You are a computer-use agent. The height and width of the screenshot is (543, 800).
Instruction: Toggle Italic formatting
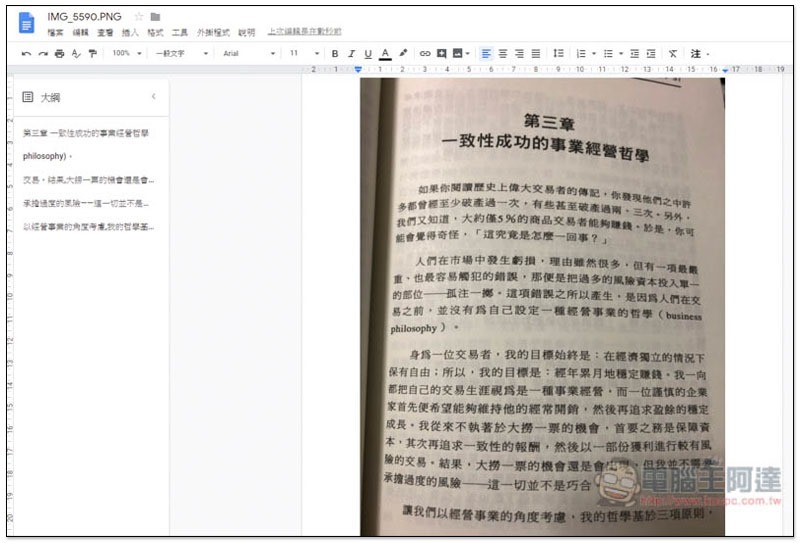point(351,53)
